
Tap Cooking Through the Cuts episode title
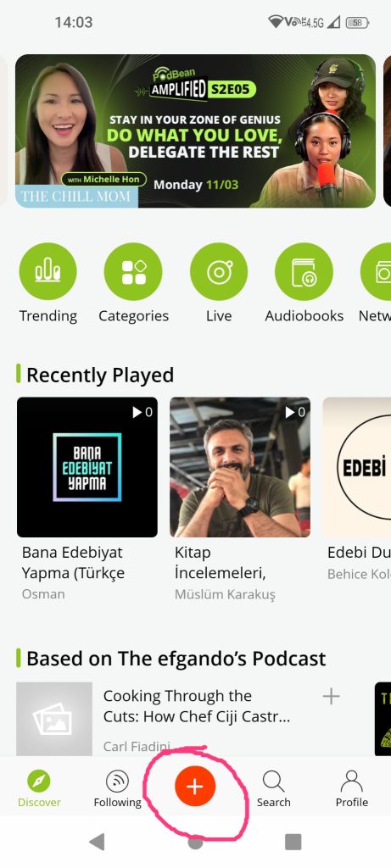click(197, 706)
